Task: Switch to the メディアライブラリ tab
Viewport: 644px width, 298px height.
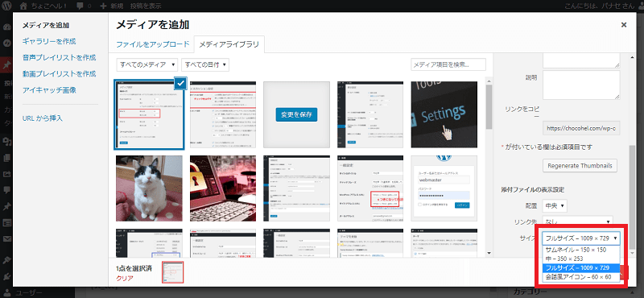Action: pos(229,44)
